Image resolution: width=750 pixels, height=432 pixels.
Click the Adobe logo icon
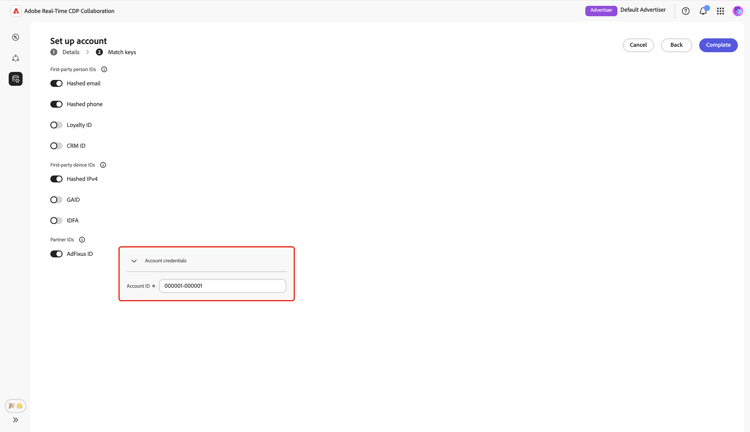pyautogui.click(x=16, y=11)
